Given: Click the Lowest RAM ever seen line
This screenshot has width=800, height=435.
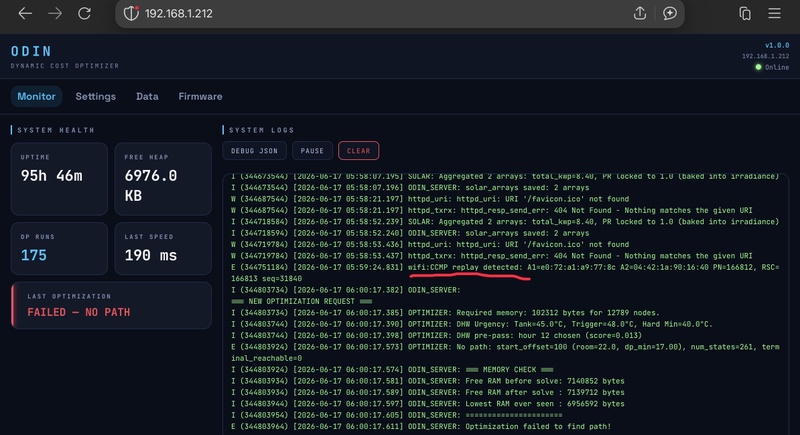Looking at the screenshot, I should pyautogui.click(x=428, y=404).
